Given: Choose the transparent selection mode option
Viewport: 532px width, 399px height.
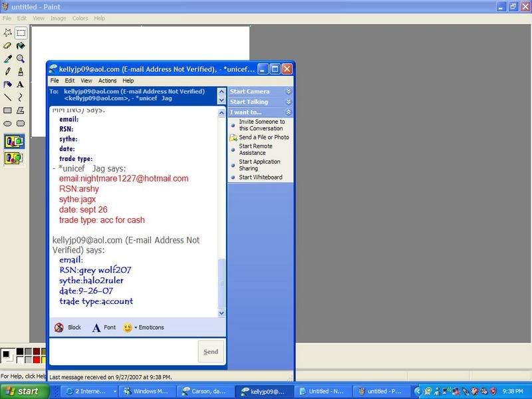Looking at the screenshot, I should point(14,158).
